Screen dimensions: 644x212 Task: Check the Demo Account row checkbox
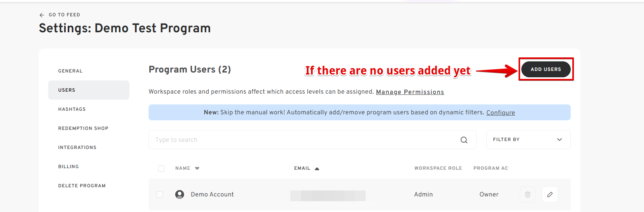click(x=160, y=194)
